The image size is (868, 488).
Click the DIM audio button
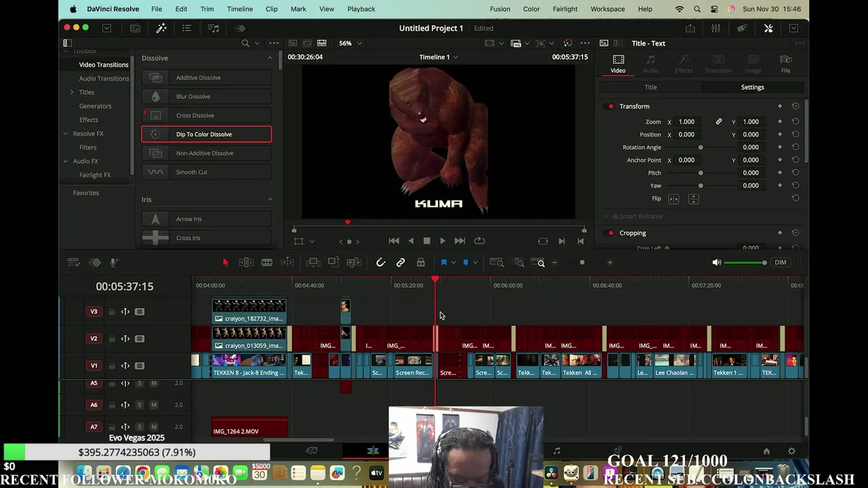[781, 262]
